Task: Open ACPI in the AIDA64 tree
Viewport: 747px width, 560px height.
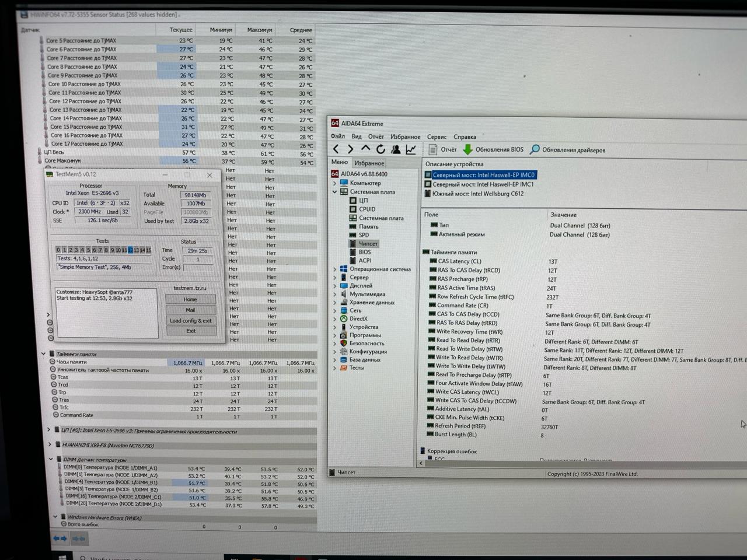Action: coord(360,261)
